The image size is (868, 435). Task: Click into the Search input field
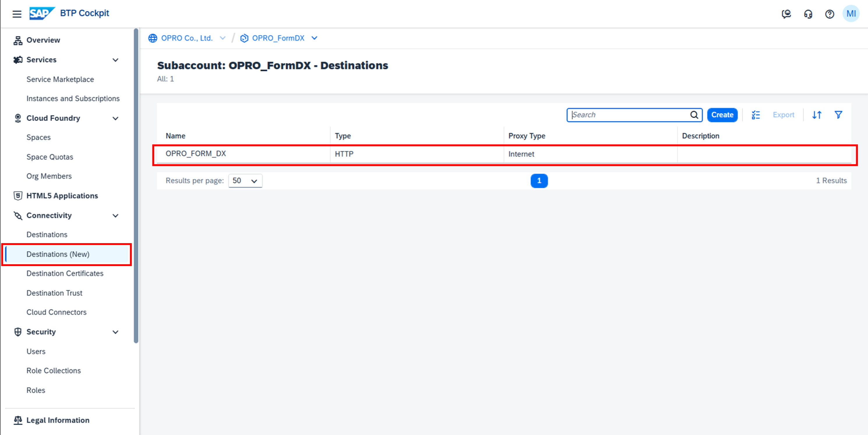point(628,115)
